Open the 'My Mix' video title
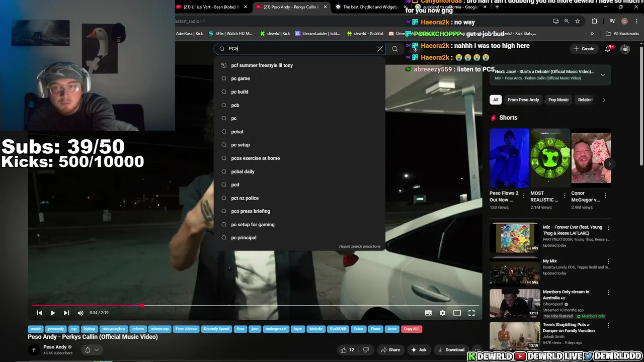 coord(550,261)
